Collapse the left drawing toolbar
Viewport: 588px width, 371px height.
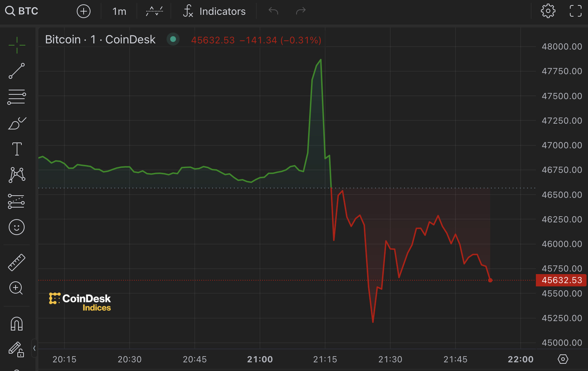[34, 348]
